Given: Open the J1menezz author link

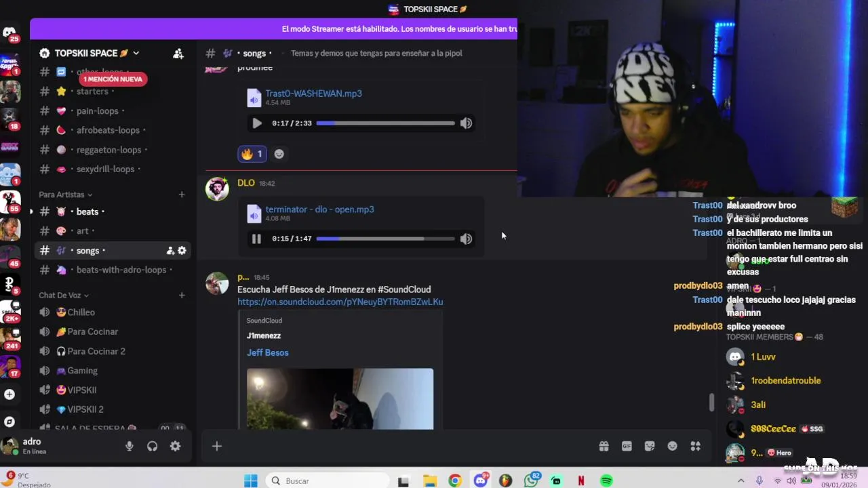Looking at the screenshot, I should (264, 335).
